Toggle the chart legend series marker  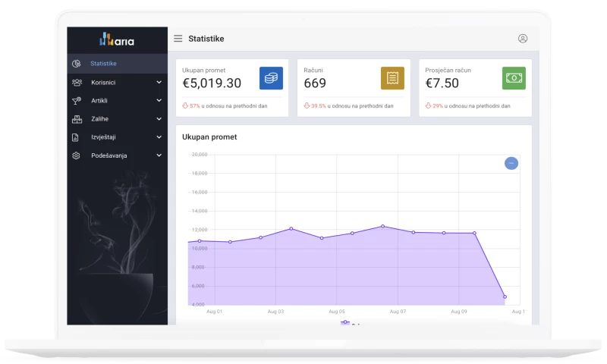coord(345,322)
